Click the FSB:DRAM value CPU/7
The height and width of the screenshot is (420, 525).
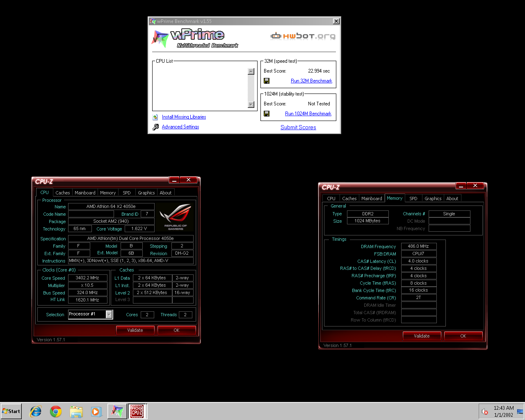419,253
